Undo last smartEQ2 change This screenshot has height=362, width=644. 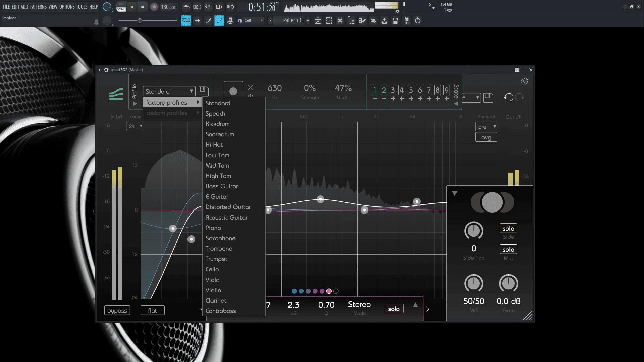pos(508,97)
